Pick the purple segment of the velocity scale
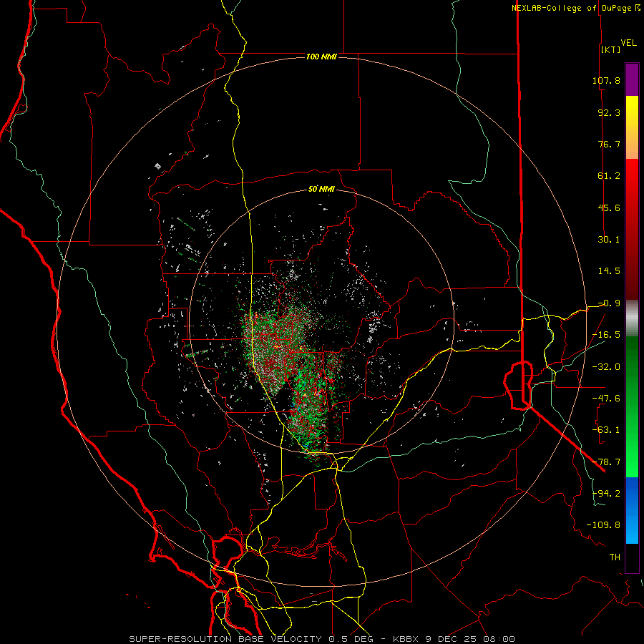Viewport: 644px width, 644px height. coord(632,80)
